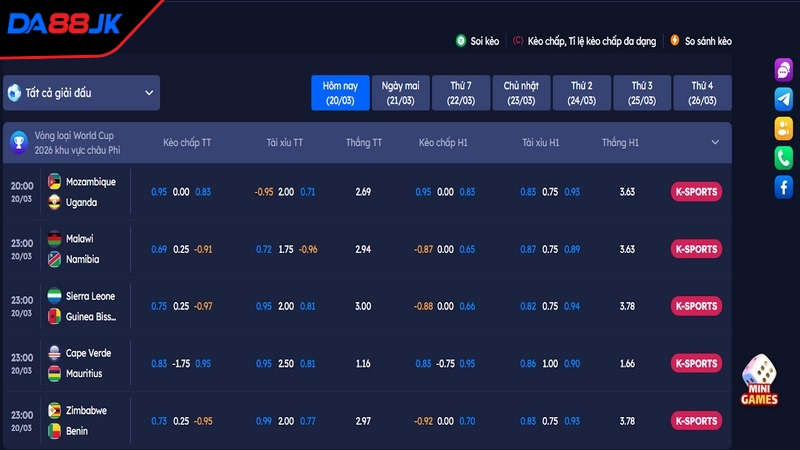Switch to Ngày mai (21/03) tab
This screenshot has width=800, height=450.
(400, 93)
